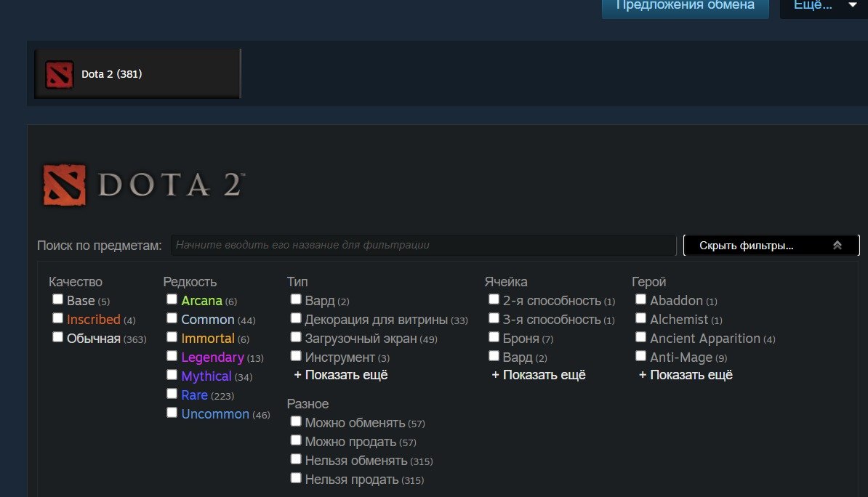
Task: Check Декорация для витрины (33) filter
Action: 296,318
